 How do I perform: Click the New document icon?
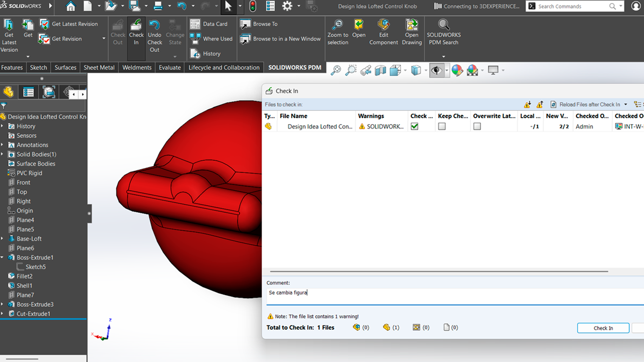(88, 7)
